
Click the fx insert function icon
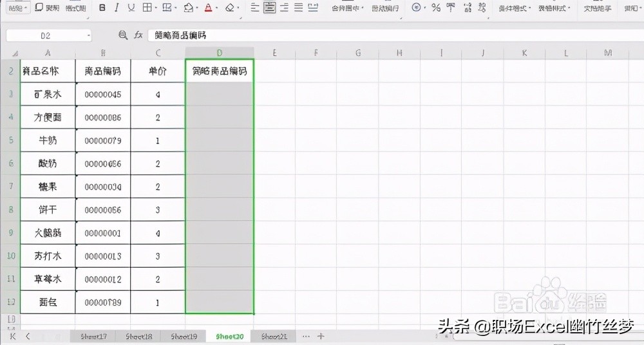point(138,35)
